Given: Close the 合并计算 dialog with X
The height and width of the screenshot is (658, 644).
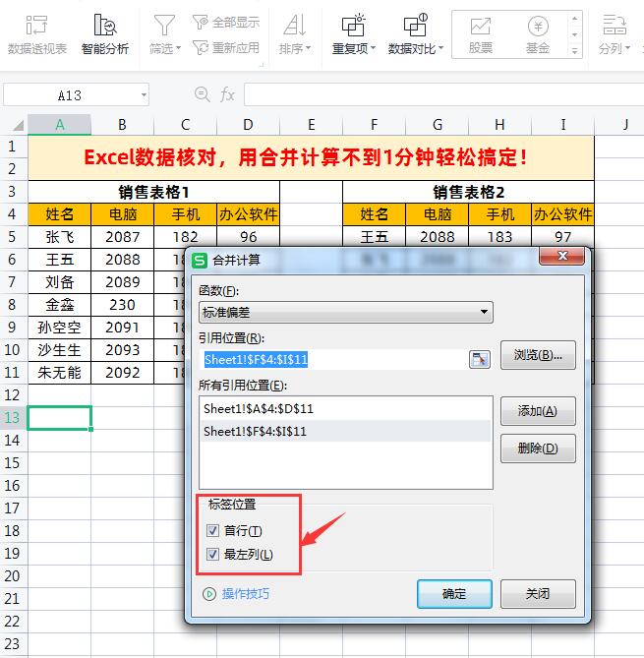Looking at the screenshot, I should pos(561,256).
